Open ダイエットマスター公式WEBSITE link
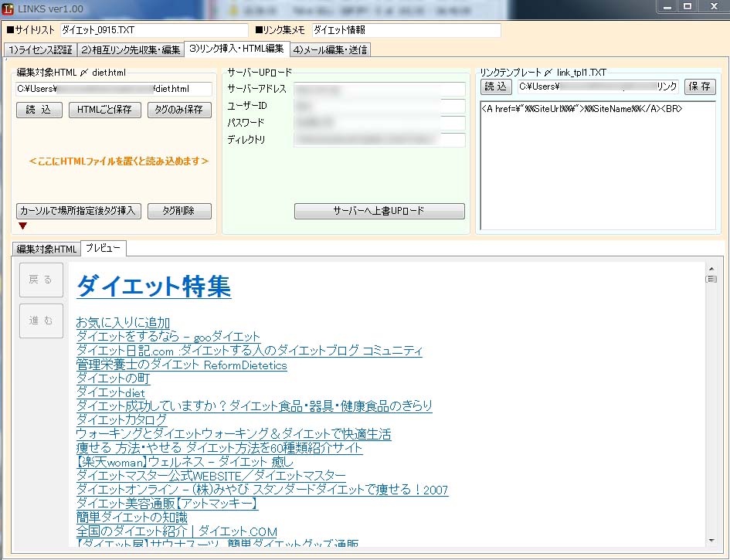 pos(211,476)
